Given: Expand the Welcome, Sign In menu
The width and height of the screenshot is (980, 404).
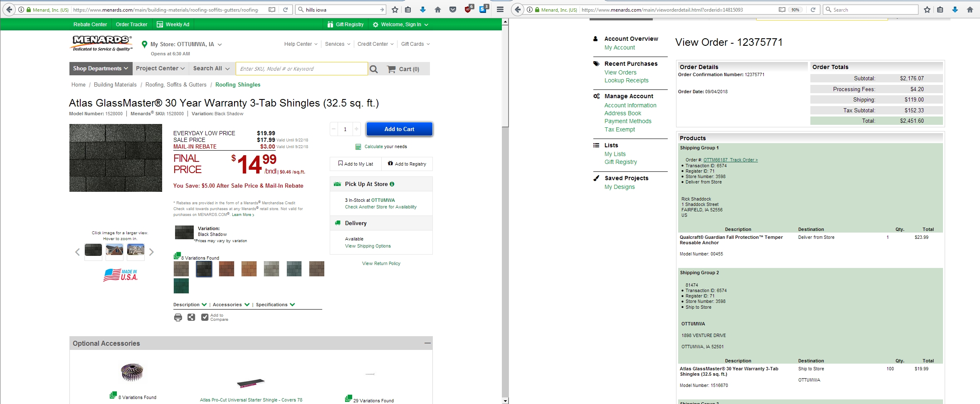Looking at the screenshot, I should (400, 25).
